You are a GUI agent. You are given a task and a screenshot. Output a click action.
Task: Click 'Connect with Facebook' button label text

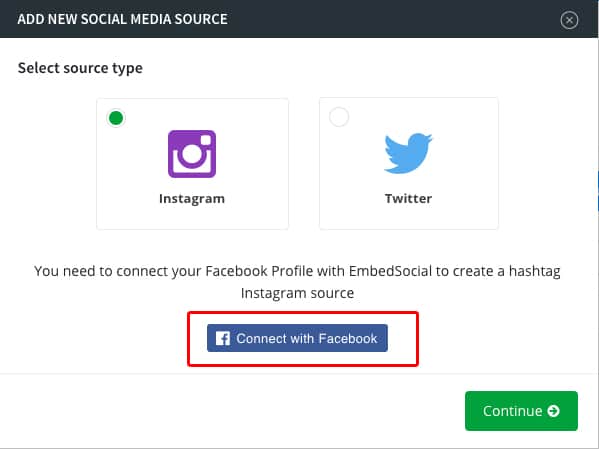[306, 338]
